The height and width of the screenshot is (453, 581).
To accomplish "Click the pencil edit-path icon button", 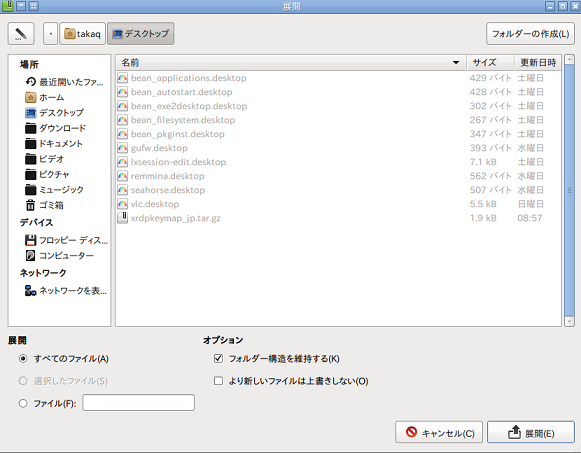I will (x=21, y=34).
